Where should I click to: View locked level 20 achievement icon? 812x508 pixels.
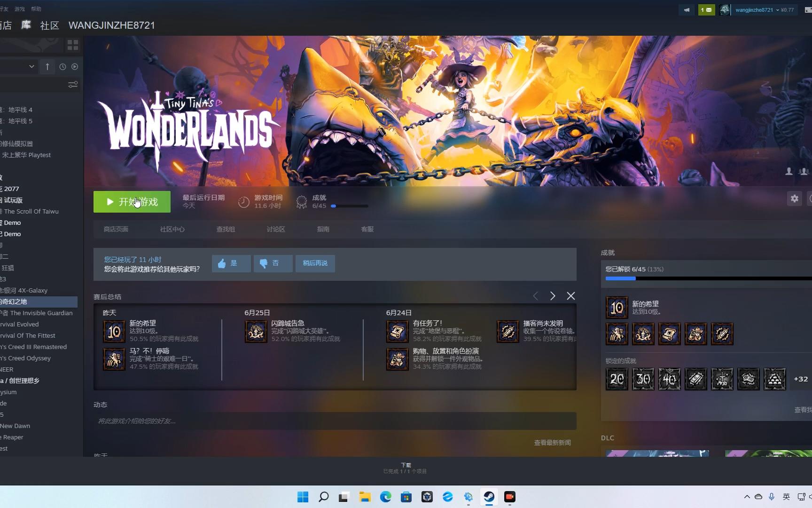pos(617,379)
